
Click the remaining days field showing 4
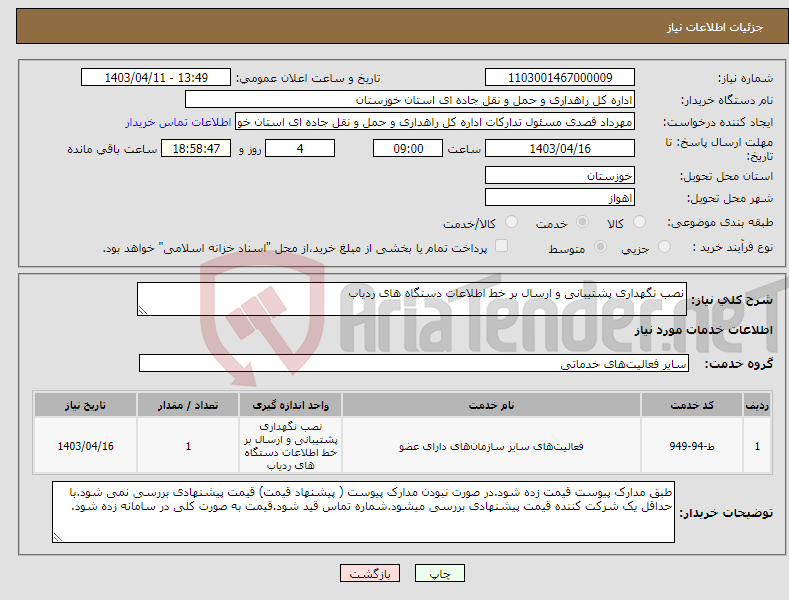coord(300,148)
